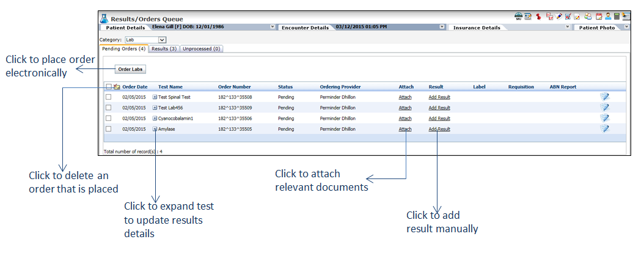
Task: Tick the checkbox for Test Spinal Test
Action: (x=108, y=97)
